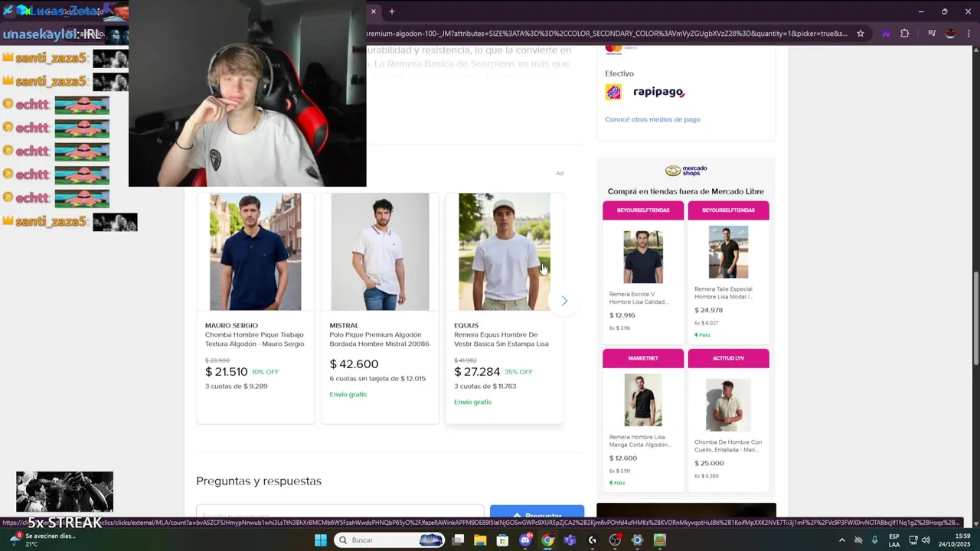Screen dimensions: 980x551
Task: Open first BEYOURSELFTIENDAS store header, left card
Action: 643,210
